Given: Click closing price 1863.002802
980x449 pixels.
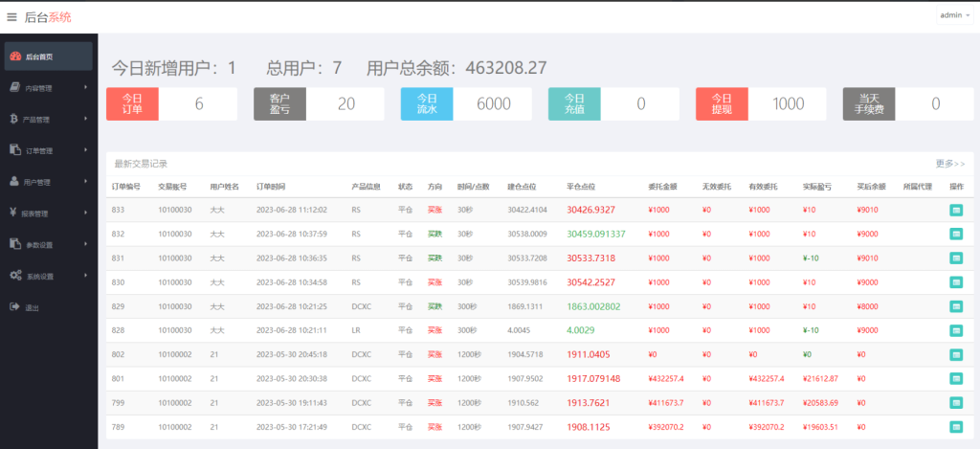Looking at the screenshot, I should pos(593,306).
